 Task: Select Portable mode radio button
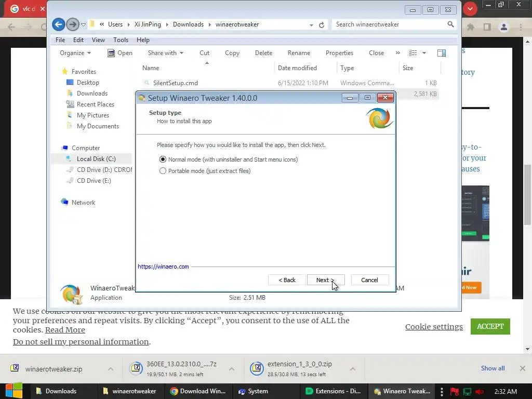point(163,171)
